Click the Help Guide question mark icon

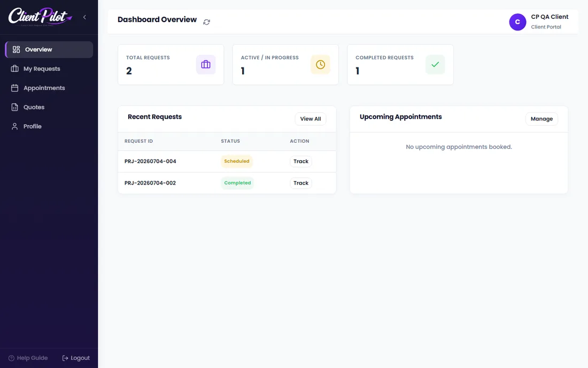click(11, 358)
